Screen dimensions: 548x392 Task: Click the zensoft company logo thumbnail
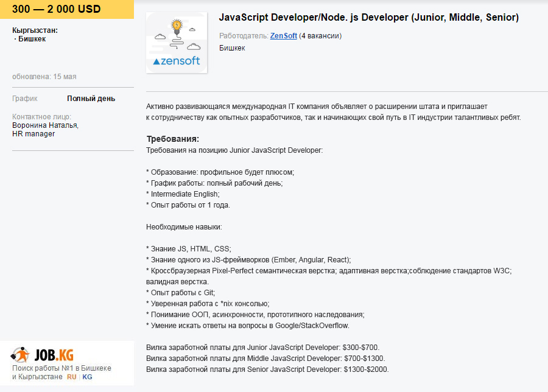(x=177, y=43)
